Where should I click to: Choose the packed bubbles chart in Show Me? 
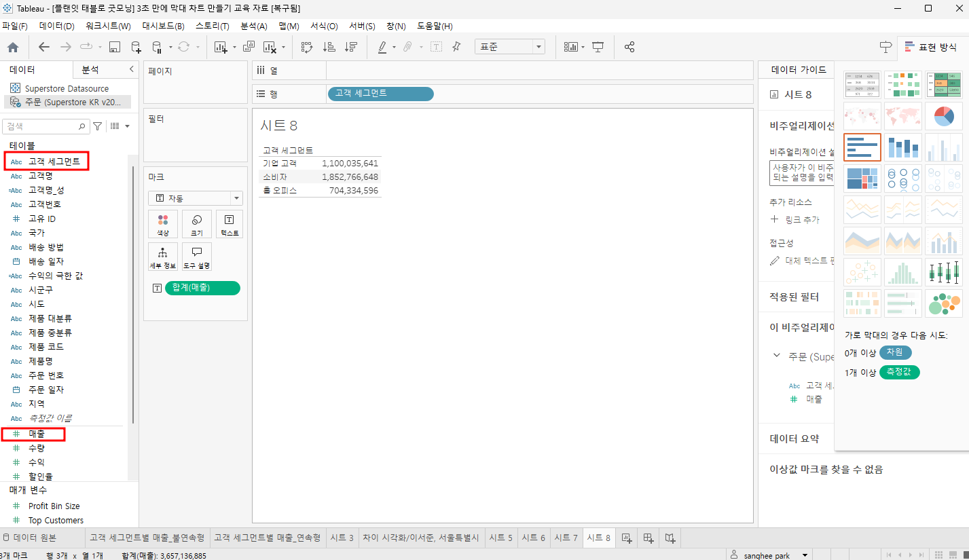click(x=944, y=303)
